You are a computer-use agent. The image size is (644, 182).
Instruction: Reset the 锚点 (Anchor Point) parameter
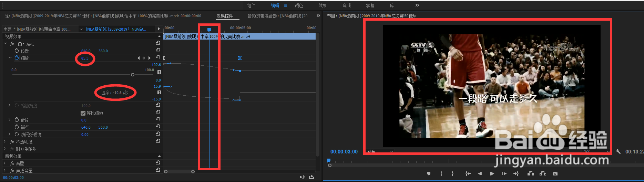click(158, 127)
